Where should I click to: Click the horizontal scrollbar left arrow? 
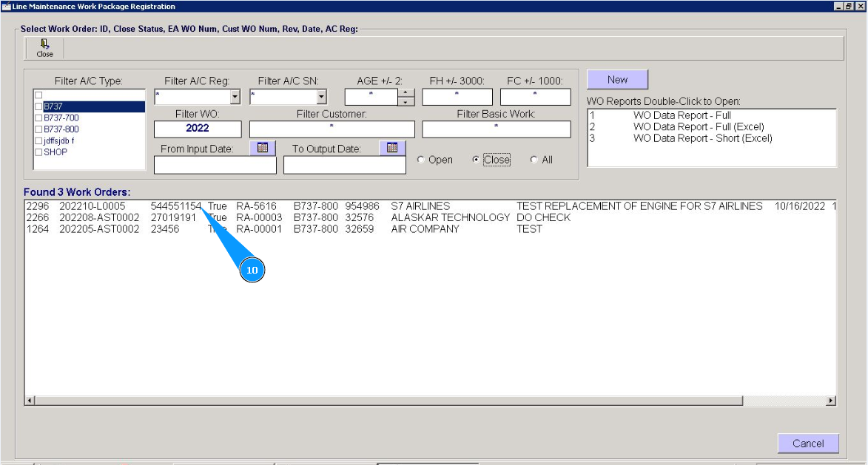coord(30,400)
